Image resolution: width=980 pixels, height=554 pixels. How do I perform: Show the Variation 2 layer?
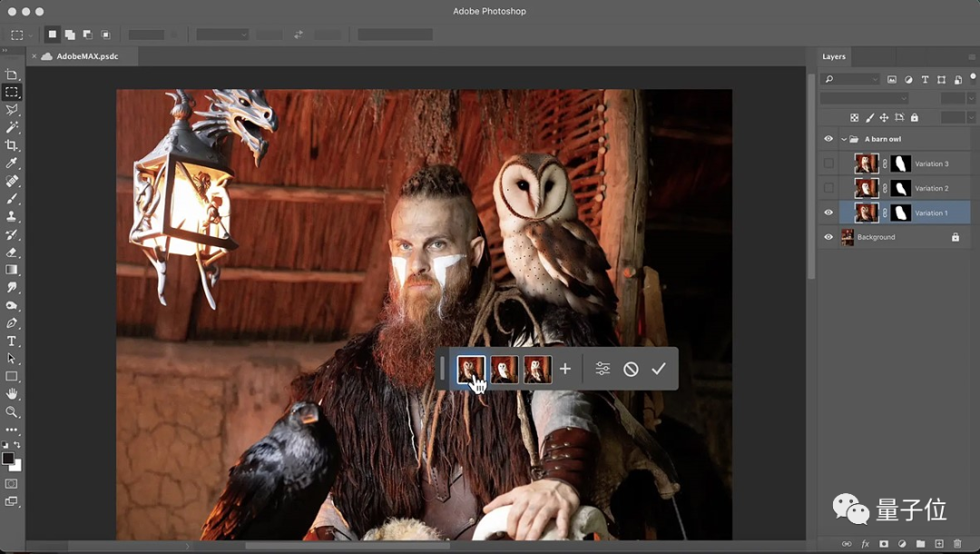(828, 188)
